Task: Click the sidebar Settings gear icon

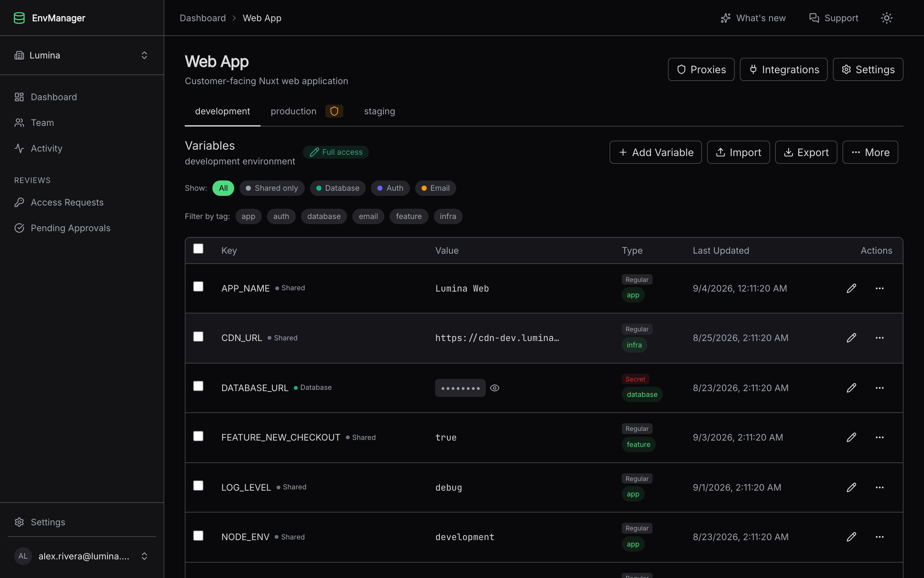Action: 19,522
